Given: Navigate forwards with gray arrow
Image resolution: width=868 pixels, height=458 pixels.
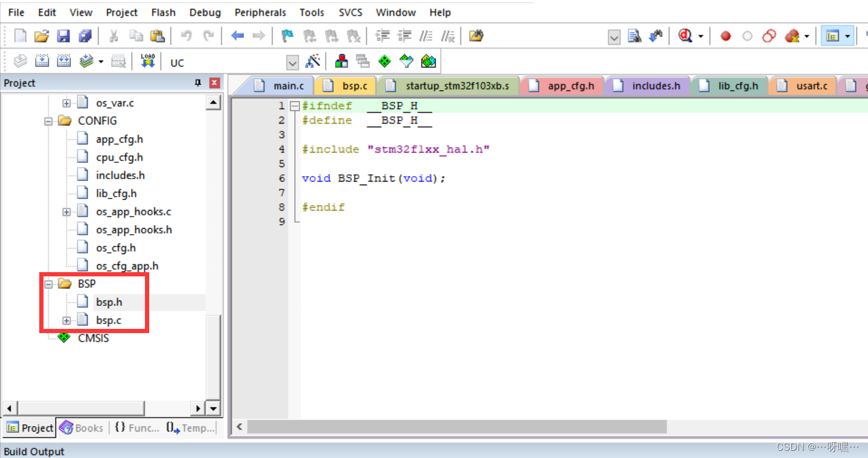Looking at the screenshot, I should 259,36.
